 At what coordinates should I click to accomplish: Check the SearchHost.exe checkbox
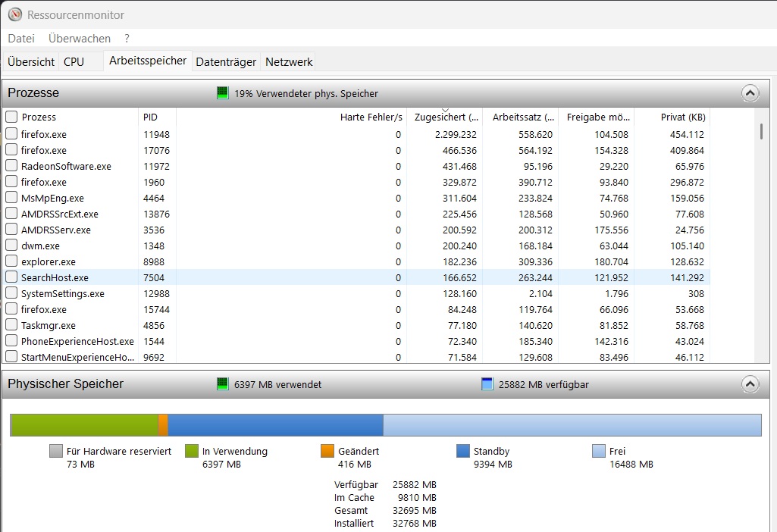(11, 277)
